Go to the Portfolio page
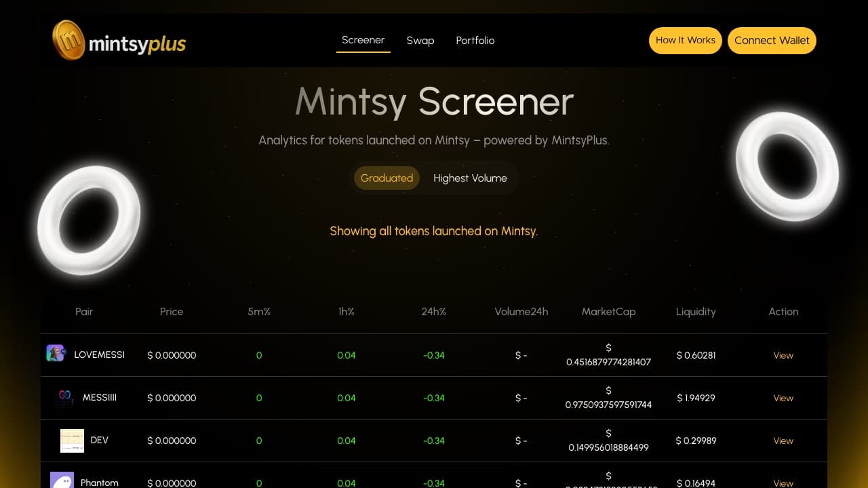 (475, 41)
